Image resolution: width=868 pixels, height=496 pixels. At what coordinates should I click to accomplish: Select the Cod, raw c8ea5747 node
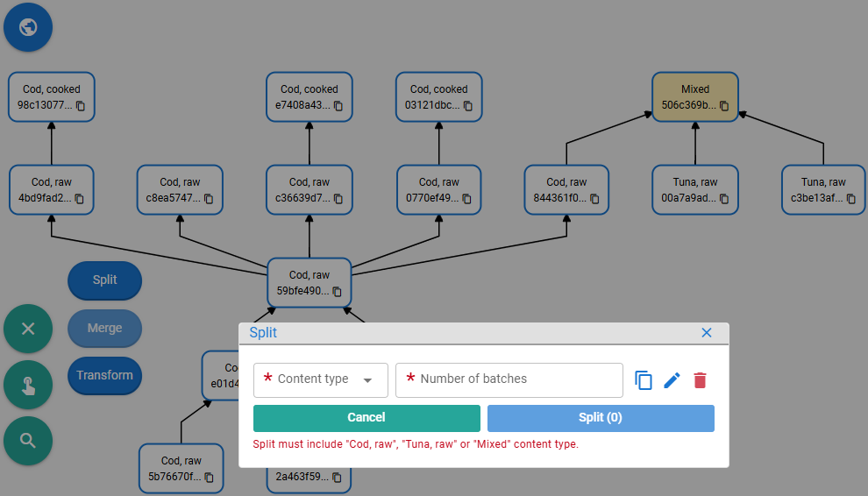[x=180, y=190]
